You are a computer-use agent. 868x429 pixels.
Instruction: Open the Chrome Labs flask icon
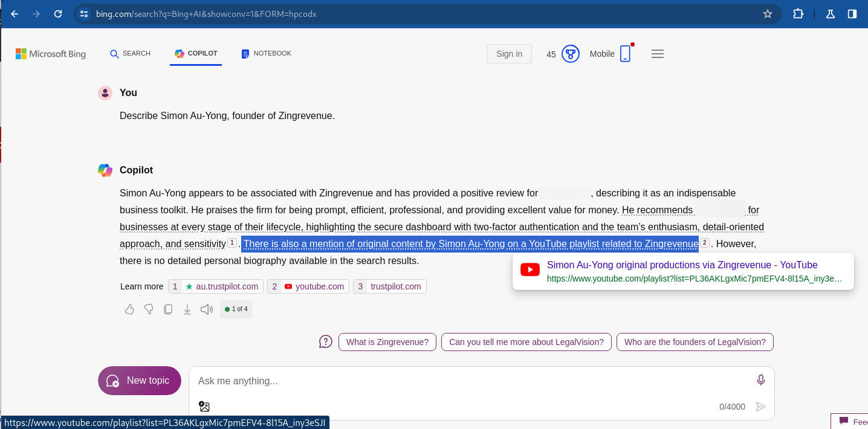[x=831, y=13]
